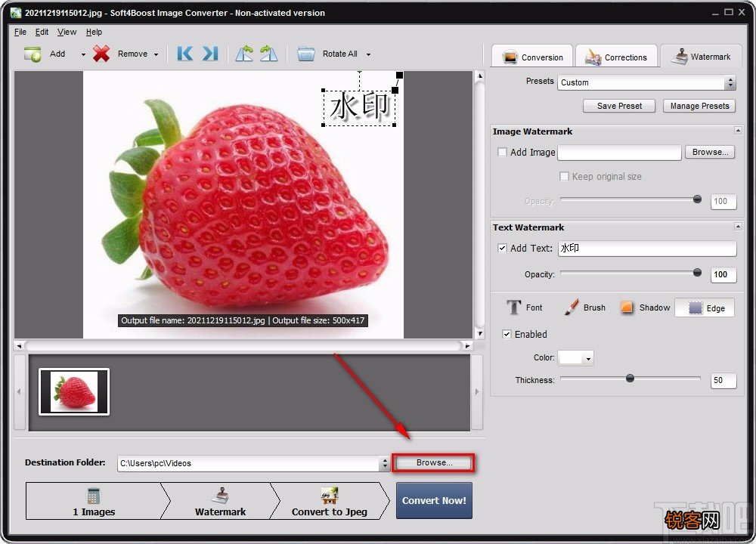This screenshot has width=756, height=544.
Task: Go to the last image icon
Action: (210, 54)
